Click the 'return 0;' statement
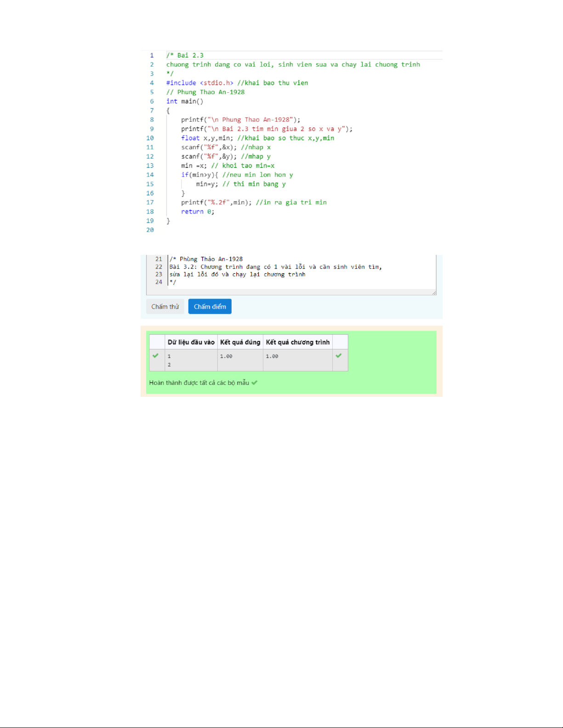Image resolution: width=563 pixels, height=728 pixels. pos(198,212)
